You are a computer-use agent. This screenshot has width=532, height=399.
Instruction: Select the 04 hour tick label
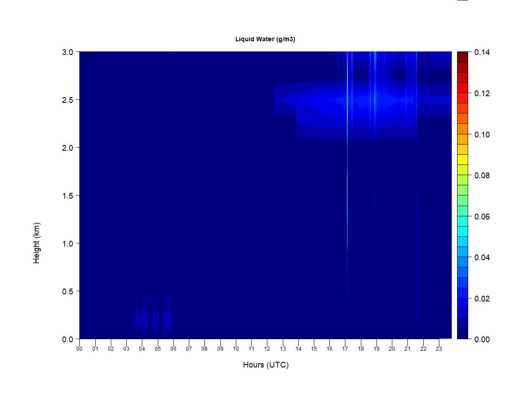point(142,348)
